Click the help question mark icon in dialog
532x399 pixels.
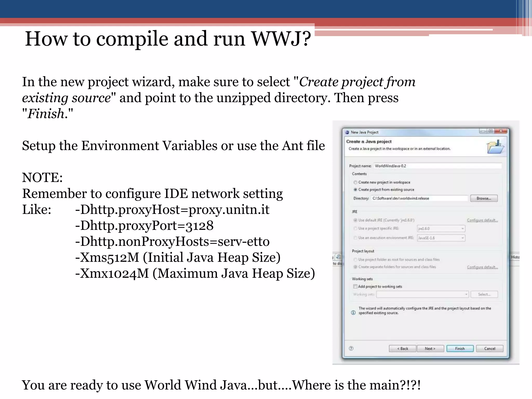(x=351, y=348)
